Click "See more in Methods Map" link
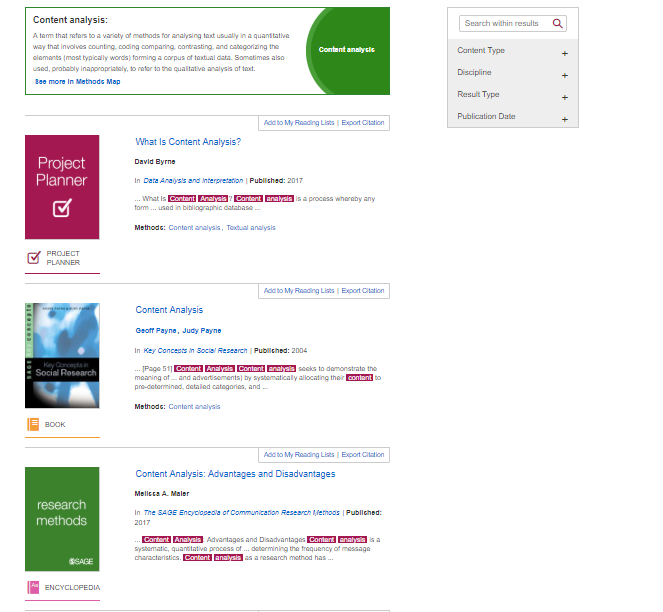 coord(77,82)
